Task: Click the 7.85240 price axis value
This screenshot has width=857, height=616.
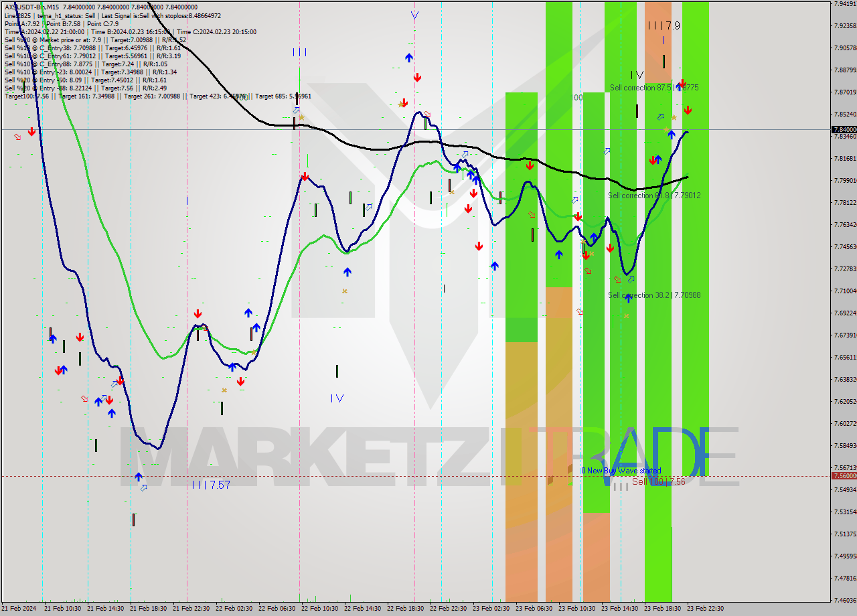Action: pos(845,114)
